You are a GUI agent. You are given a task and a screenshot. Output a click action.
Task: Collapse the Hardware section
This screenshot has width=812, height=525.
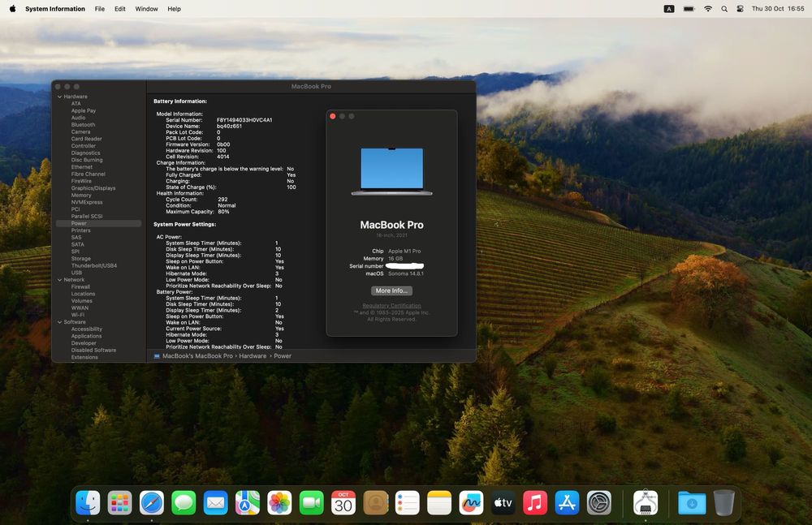[x=59, y=97]
